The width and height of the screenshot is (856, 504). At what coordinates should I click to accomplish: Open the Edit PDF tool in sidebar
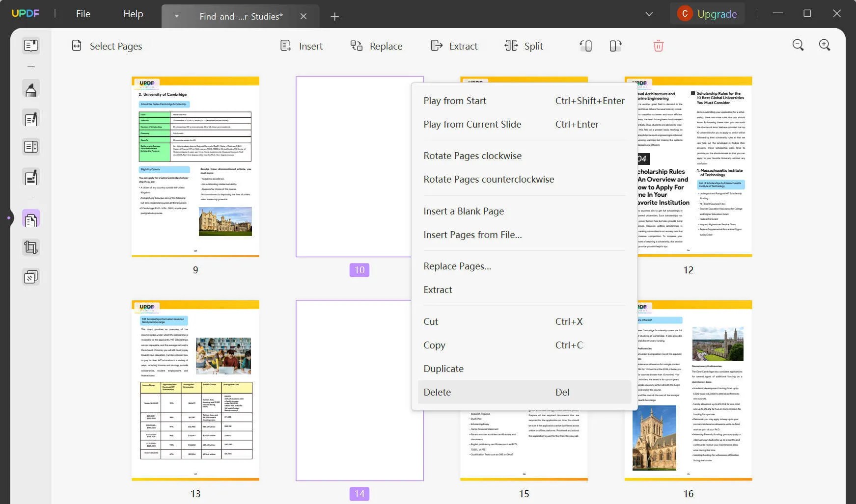tap(31, 118)
